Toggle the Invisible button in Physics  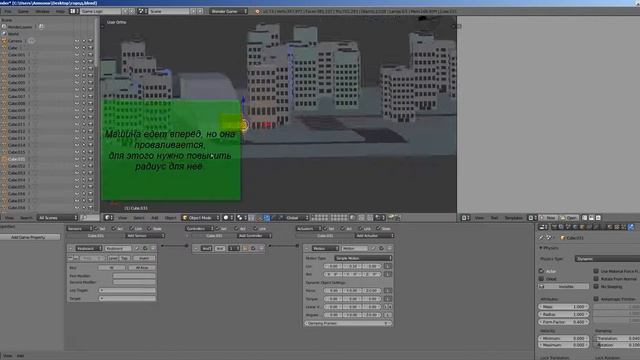tap(564, 287)
